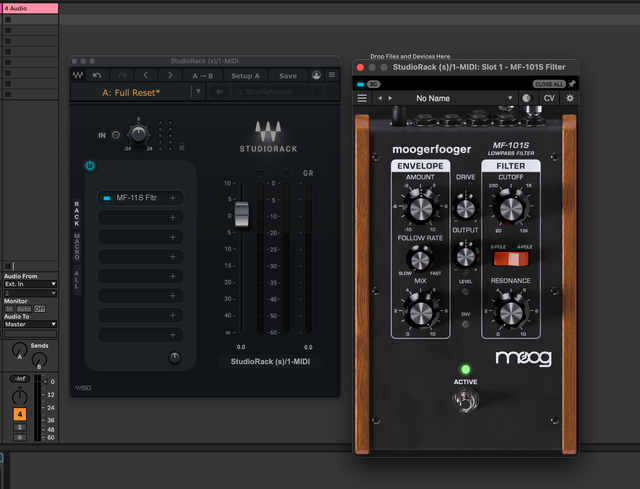
Task: Toggle MF-11S Fltr slot bypass indicator
Action: [107, 198]
